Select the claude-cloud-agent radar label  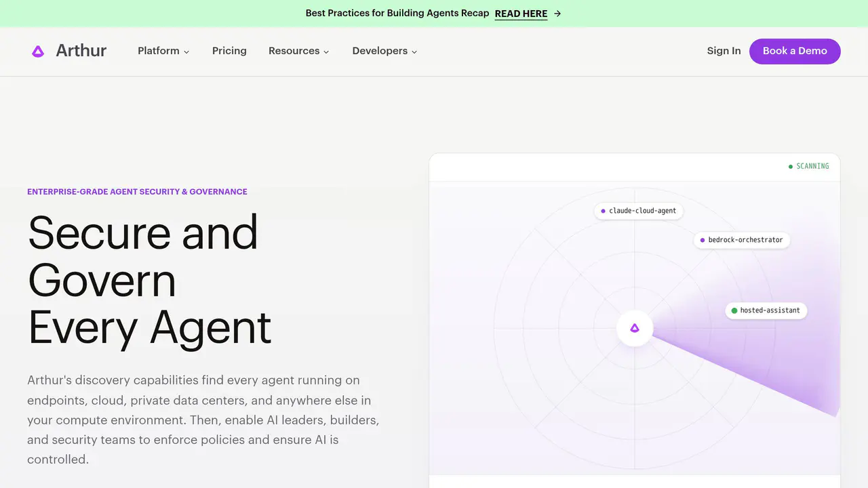[639, 211]
